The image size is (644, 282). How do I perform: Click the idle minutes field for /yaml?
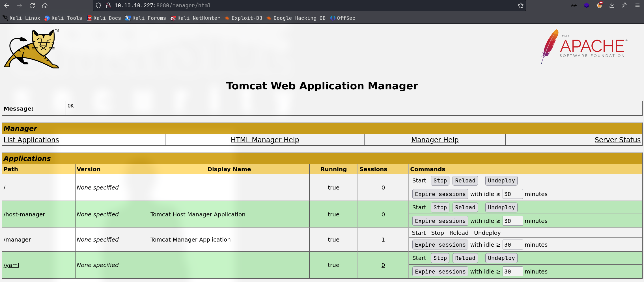(x=512, y=272)
